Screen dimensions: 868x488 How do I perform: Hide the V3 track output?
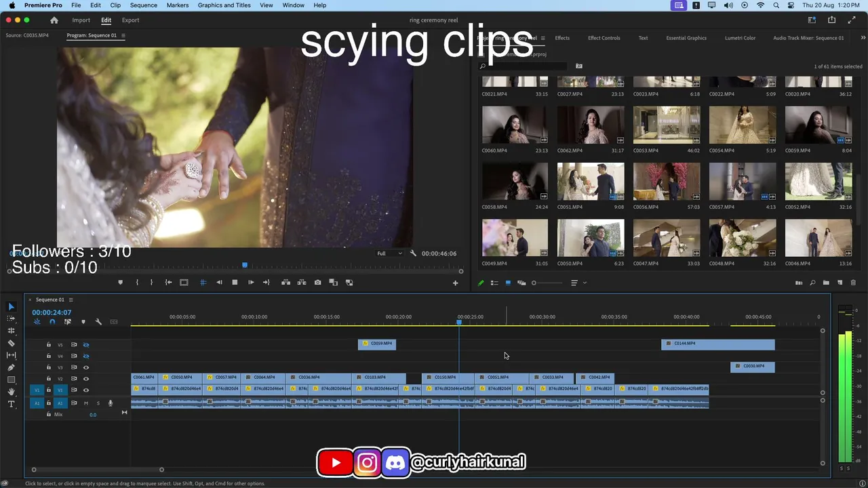86,367
